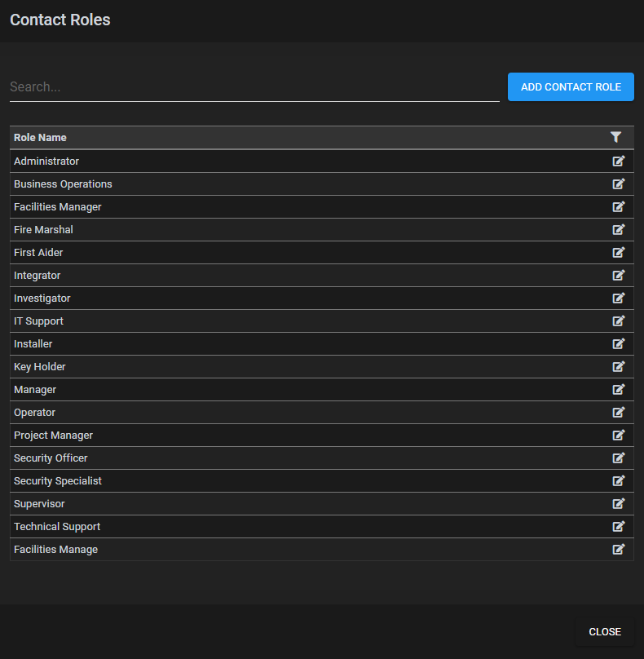Edit the Business Operations role

click(x=619, y=184)
